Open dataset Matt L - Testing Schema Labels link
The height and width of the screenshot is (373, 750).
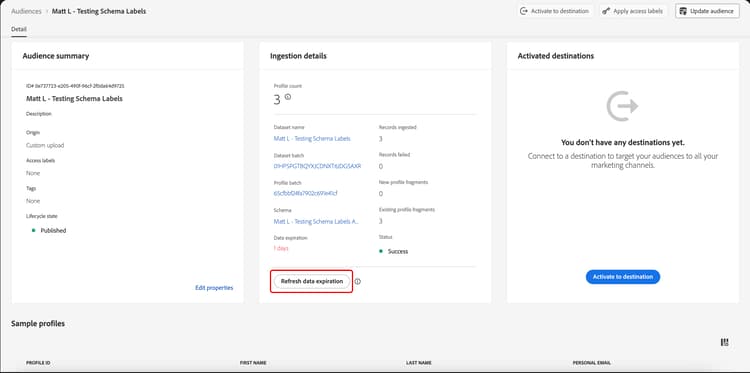pyautogui.click(x=312, y=139)
